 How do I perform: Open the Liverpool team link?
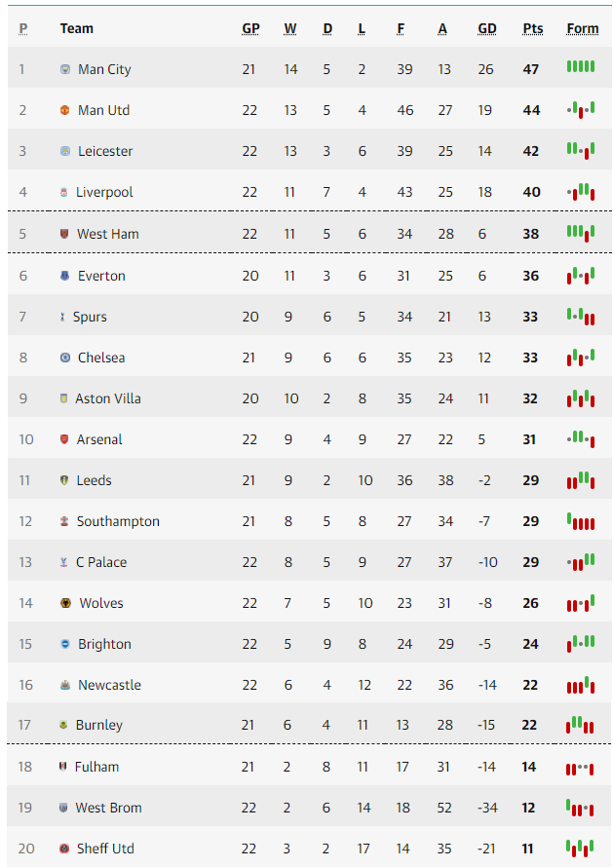104,192
